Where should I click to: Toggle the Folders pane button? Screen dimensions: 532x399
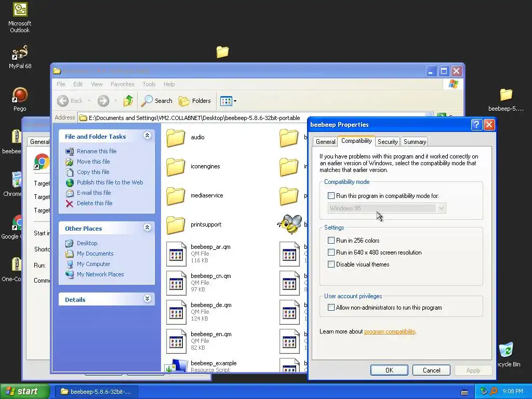click(195, 101)
